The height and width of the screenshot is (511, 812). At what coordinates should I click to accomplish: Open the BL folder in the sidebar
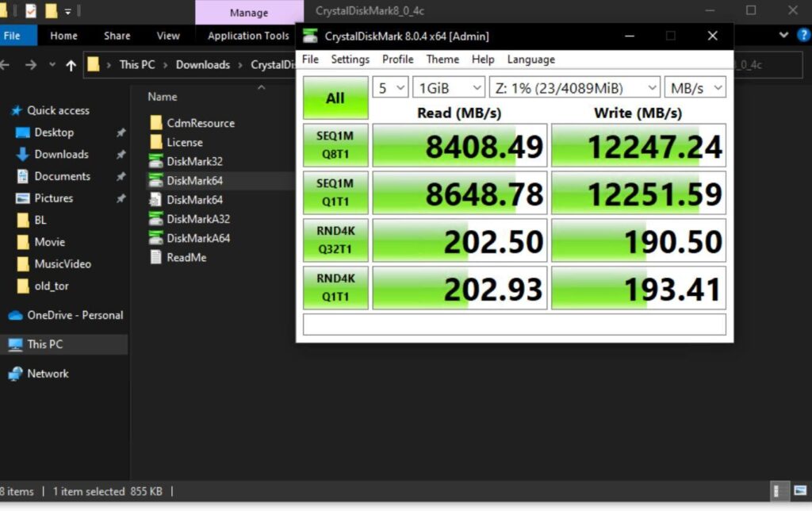point(40,221)
